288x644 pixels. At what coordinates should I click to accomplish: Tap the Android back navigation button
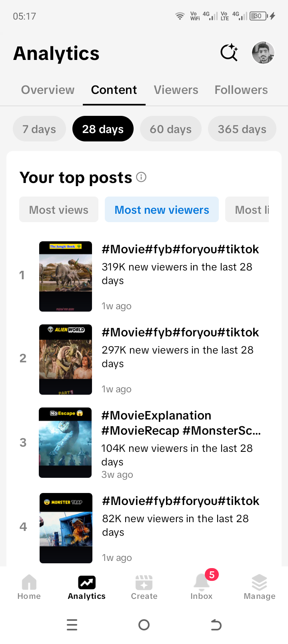[x=216, y=624]
